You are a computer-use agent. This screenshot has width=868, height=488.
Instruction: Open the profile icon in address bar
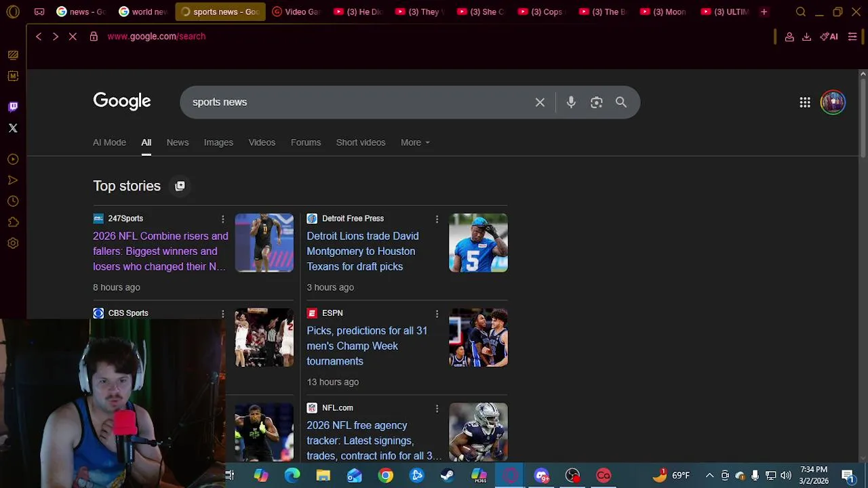789,37
